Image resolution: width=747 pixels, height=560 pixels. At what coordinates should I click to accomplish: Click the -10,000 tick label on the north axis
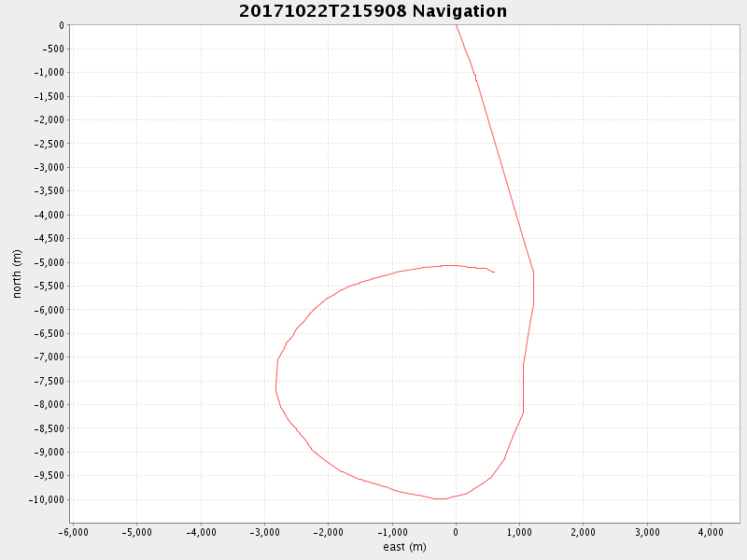[x=46, y=499]
